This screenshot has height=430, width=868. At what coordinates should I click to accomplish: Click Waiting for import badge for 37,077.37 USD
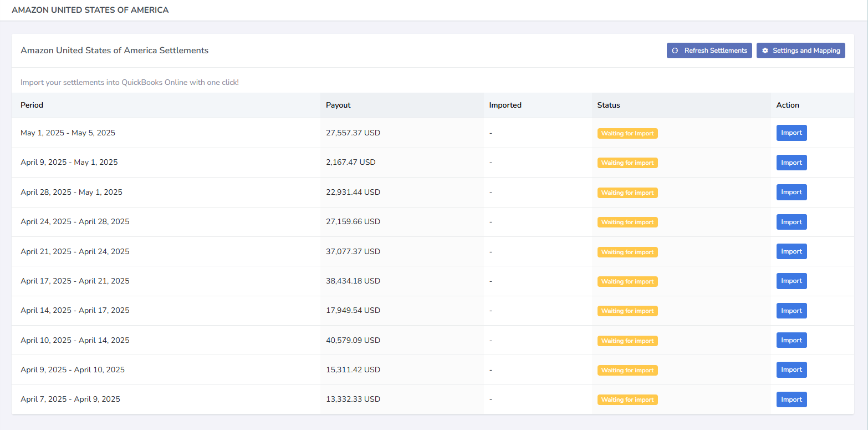click(x=627, y=252)
